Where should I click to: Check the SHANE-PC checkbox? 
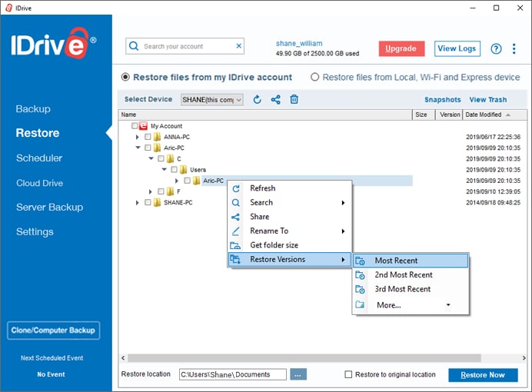point(148,202)
